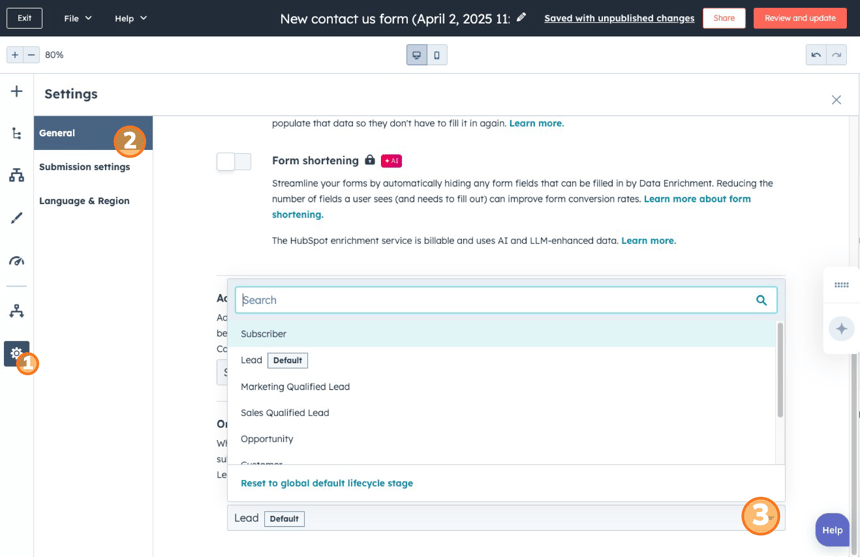Toggle the Form shortening switch
Image resolution: width=860 pixels, height=557 pixels.
234,162
